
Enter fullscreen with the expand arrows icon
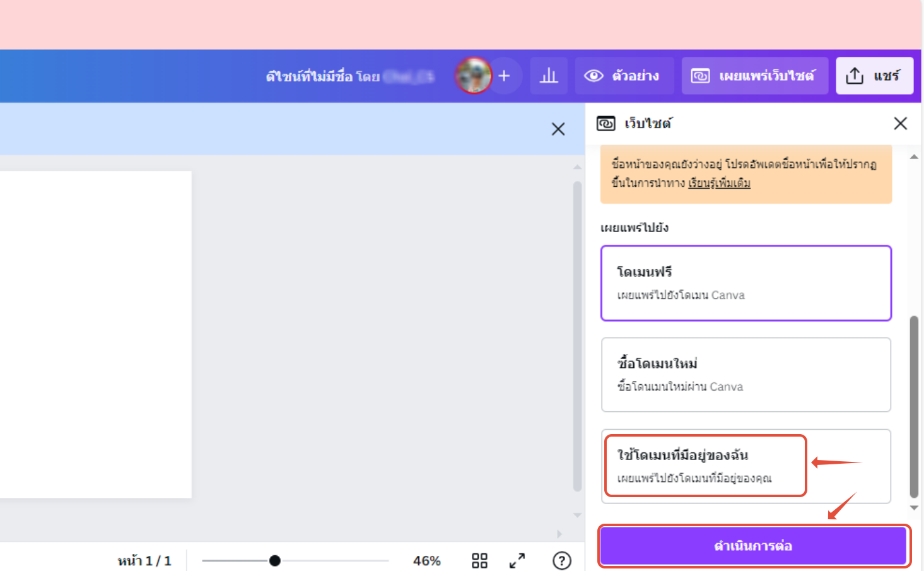[x=517, y=560]
